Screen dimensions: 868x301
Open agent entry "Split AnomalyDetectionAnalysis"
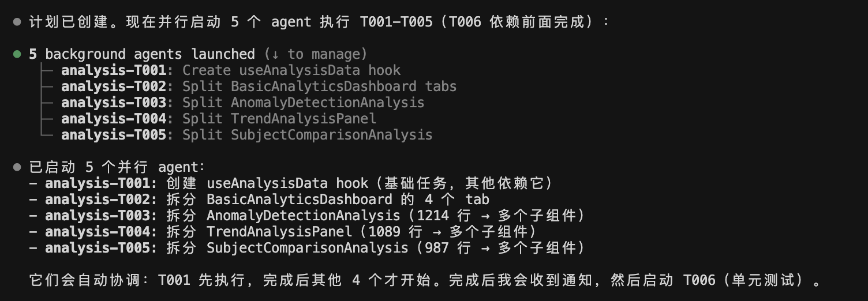(x=242, y=103)
